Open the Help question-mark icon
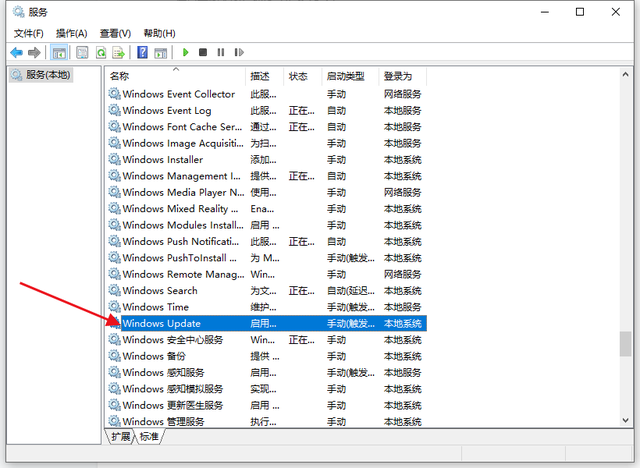Screen dimensions: 640x468 (142, 53)
